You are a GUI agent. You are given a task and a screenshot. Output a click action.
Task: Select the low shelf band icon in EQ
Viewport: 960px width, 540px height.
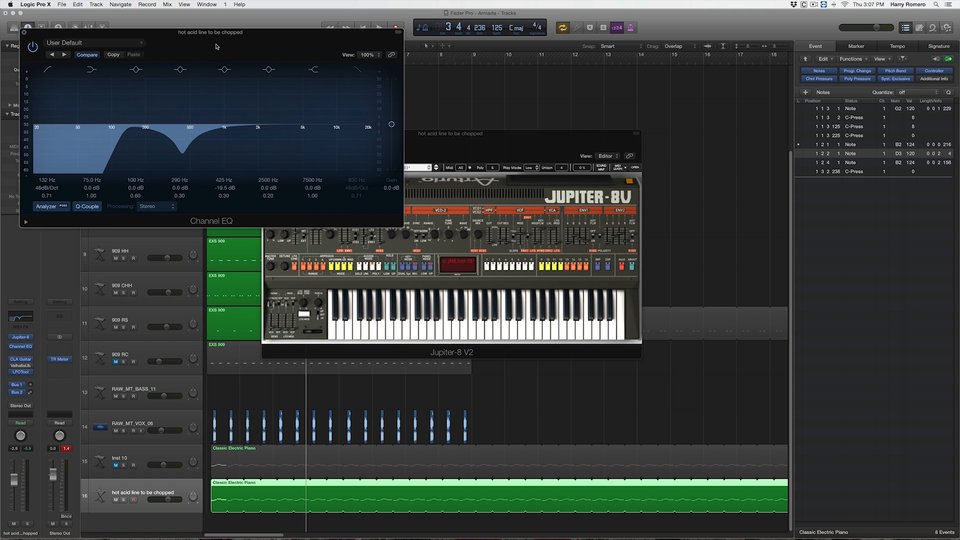(91, 69)
